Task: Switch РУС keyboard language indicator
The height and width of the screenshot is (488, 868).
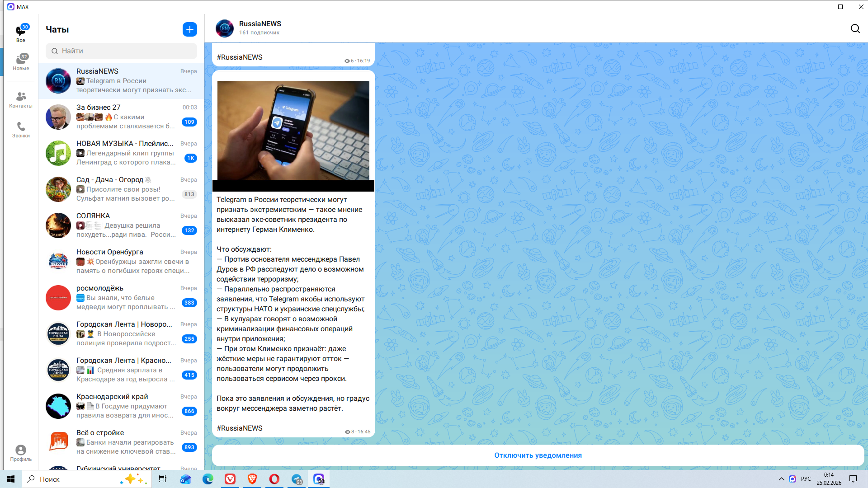Action: tap(806, 479)
